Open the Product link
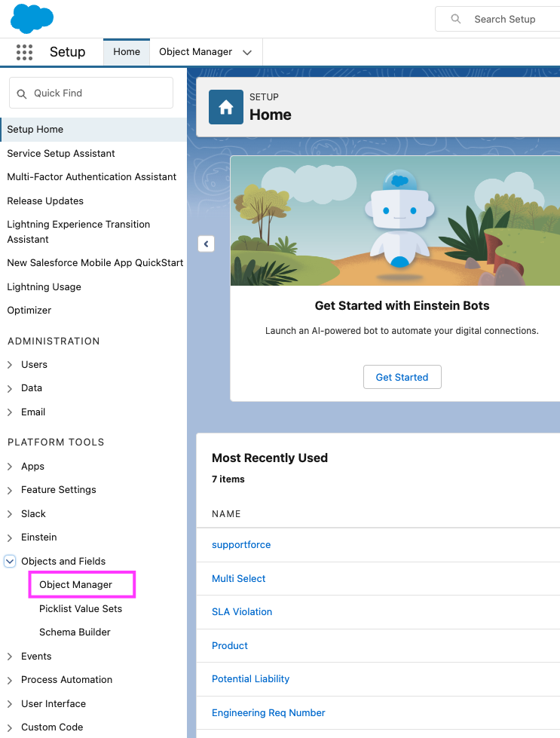 [230, 646]
